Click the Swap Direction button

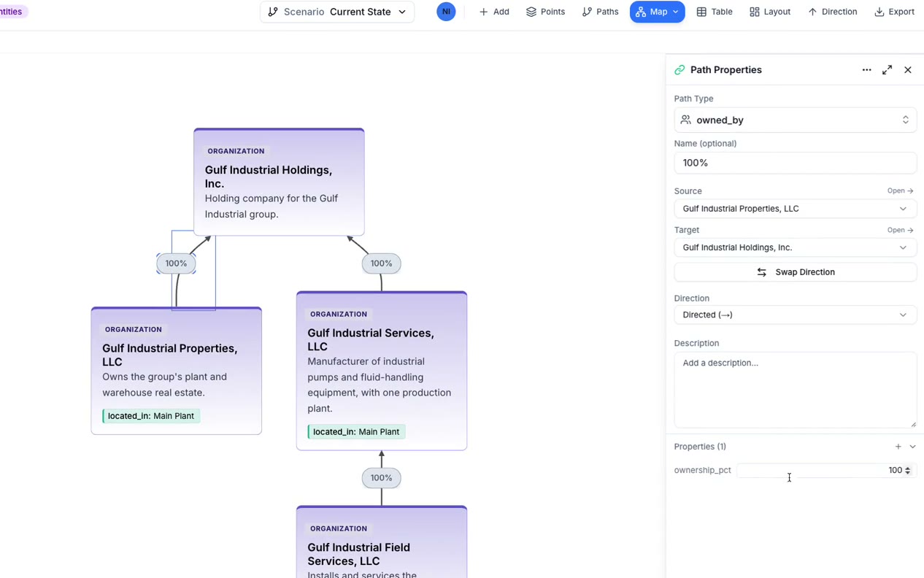pyautogui.click(x=795, y=272)
